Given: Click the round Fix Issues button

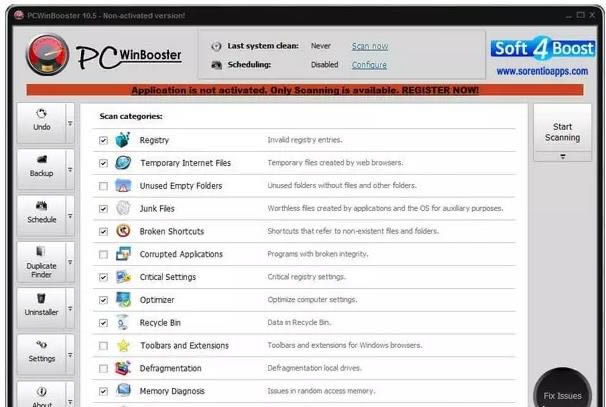Looking at the screenshot, I should (x=562, y=388).
